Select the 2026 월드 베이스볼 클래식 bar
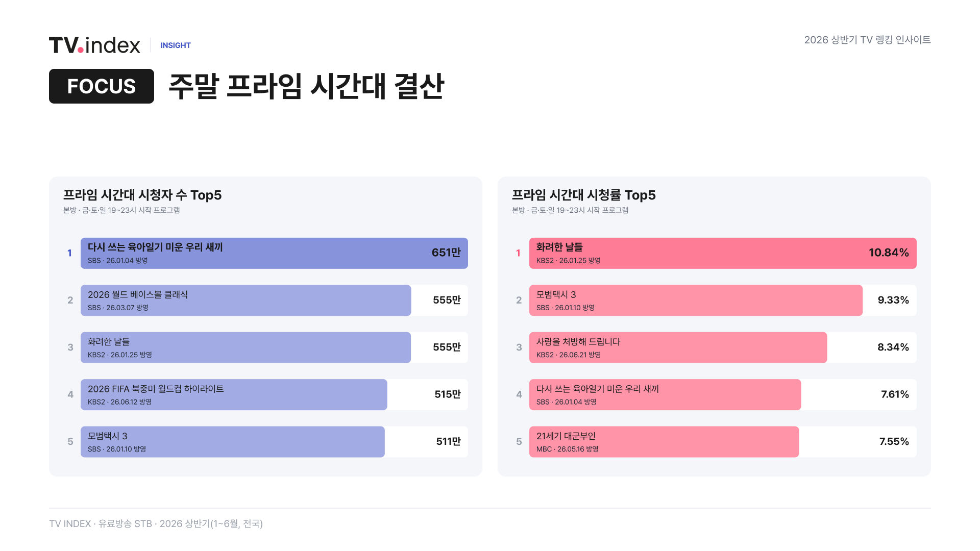Screen dimensions: 980x551 [x=274, y=300]
